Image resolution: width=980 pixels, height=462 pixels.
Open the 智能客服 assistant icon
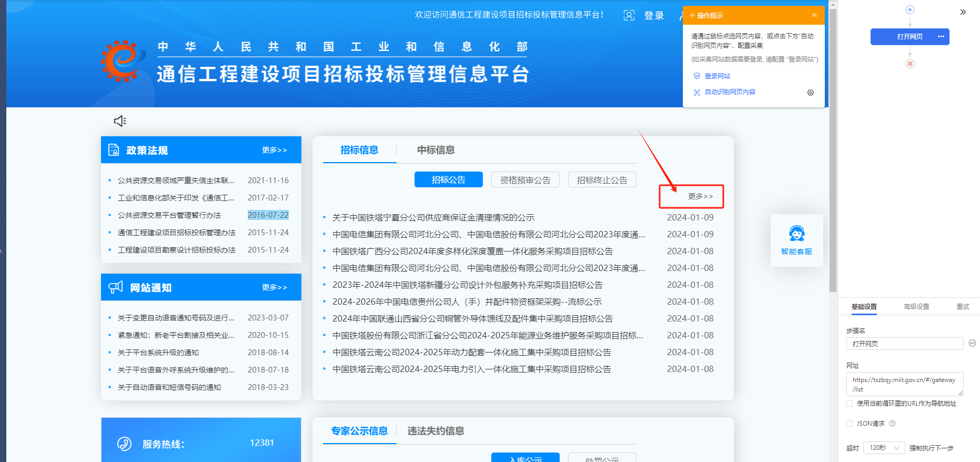796,233
